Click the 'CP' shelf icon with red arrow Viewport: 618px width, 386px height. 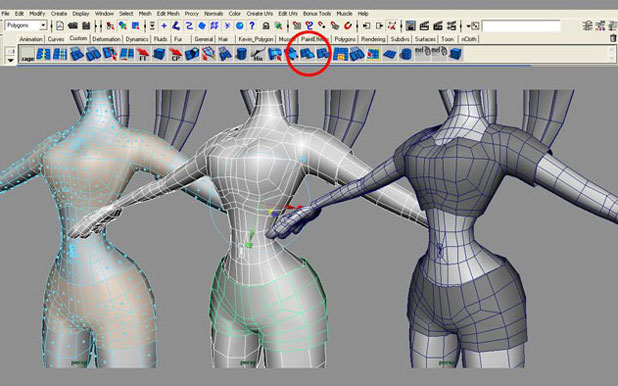175,54
